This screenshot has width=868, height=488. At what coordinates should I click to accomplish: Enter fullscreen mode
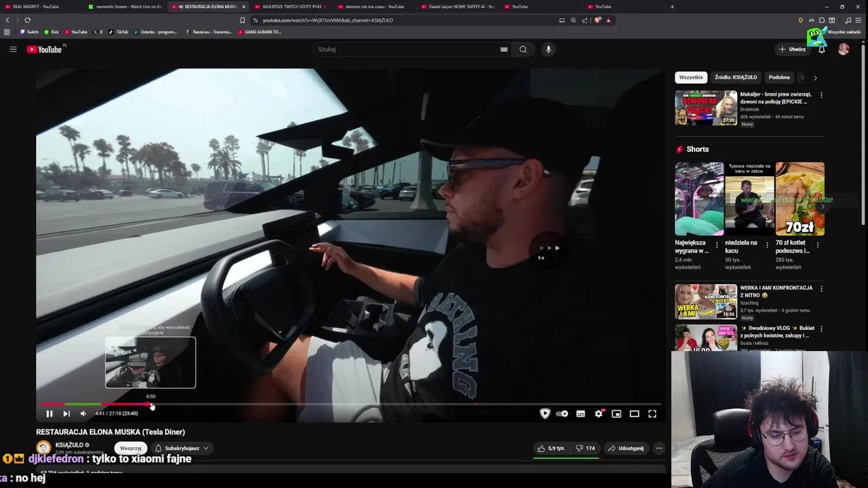(x=652, y=413)
